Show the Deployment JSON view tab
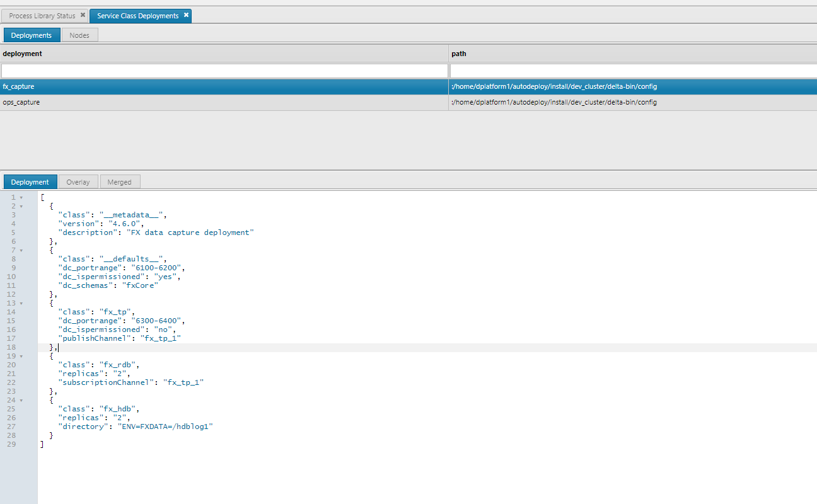The width and height of the screenshot is (817, 504). point(30,182)
